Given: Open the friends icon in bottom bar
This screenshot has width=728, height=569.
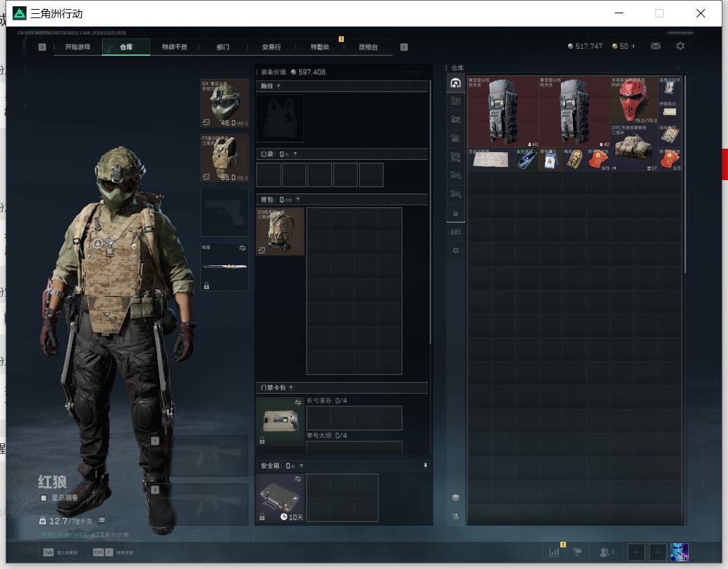Looking at the screenshot, I should [605, 552].
